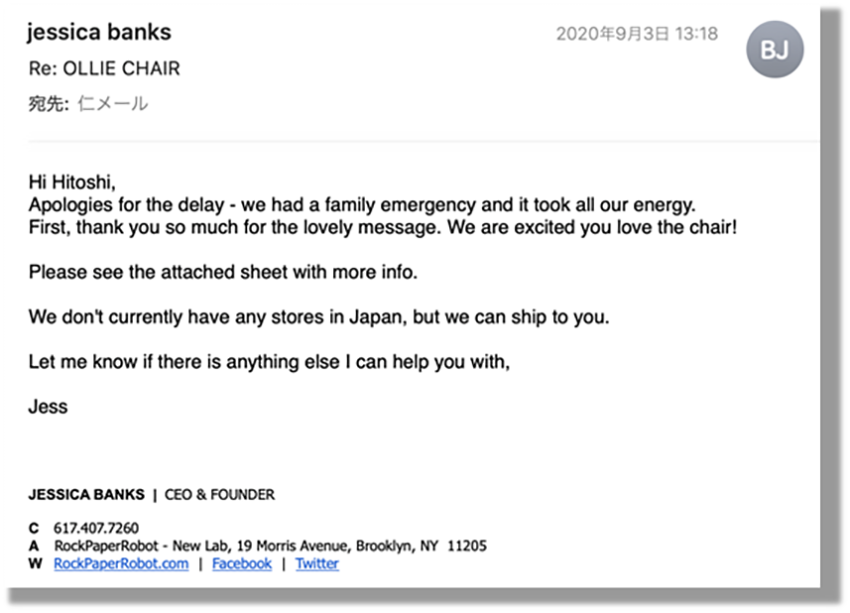Viewport: 850px width, 613px height.
Task: Select the recipient 仁メール
Action: (113, 103)
